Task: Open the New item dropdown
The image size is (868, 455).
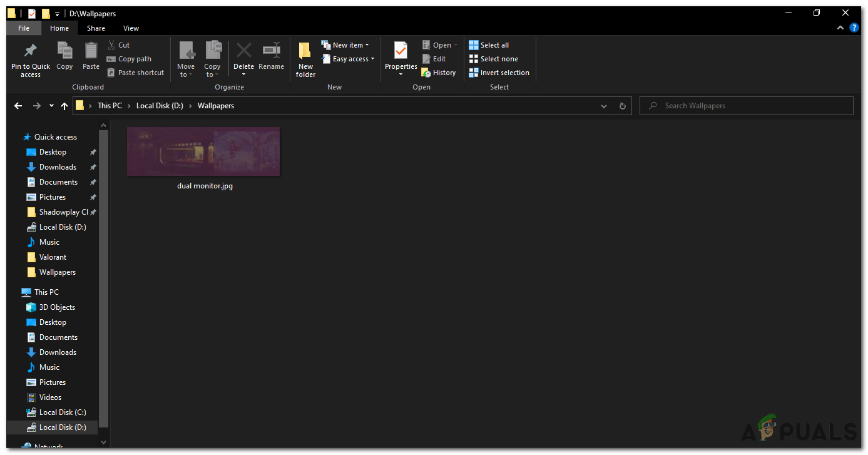Action: click(346, 44)
